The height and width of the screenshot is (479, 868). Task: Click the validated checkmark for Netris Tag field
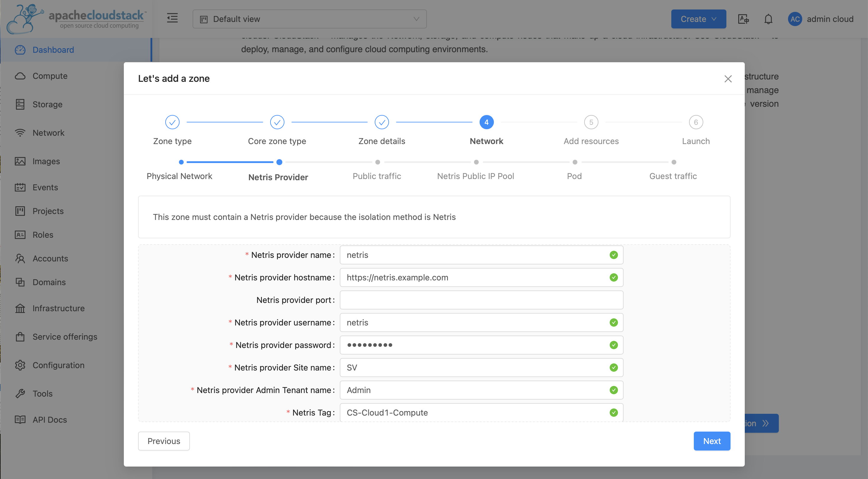tap(614, 412)
